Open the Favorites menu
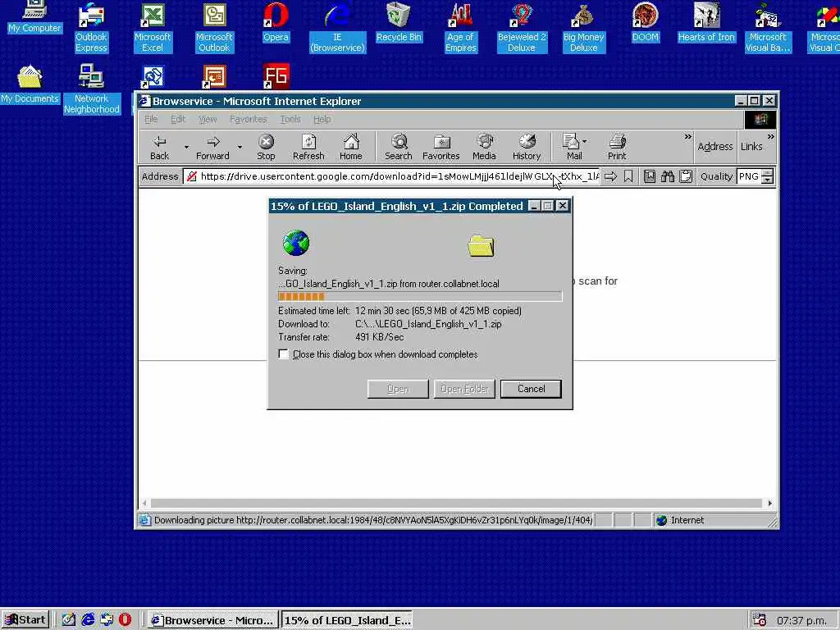Screen dimensions: 840x630 coord(248,119)
